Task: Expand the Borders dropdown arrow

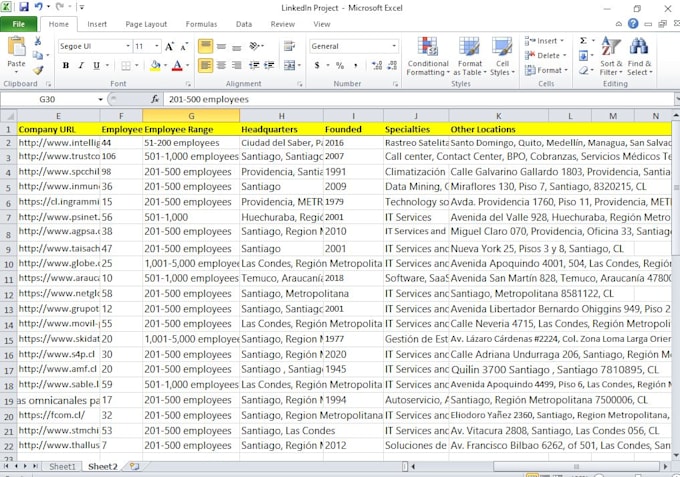Action: pyautogui.click(x=137, y=65)
